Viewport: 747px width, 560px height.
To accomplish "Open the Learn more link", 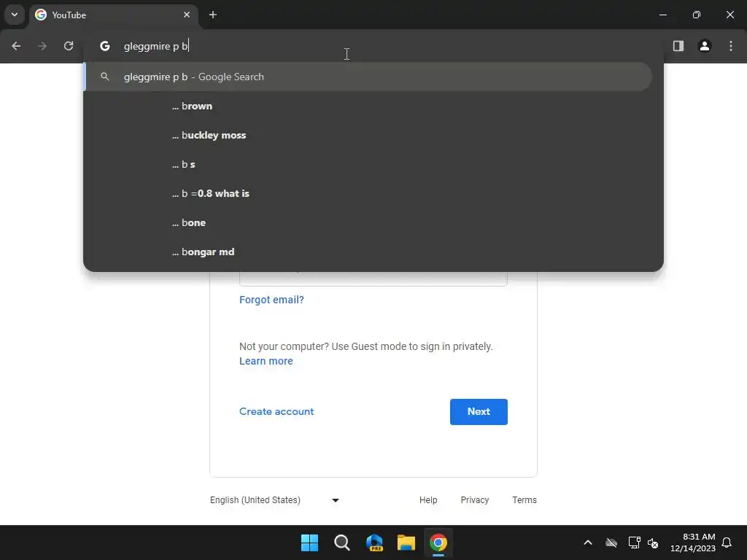I will point(266,361).
